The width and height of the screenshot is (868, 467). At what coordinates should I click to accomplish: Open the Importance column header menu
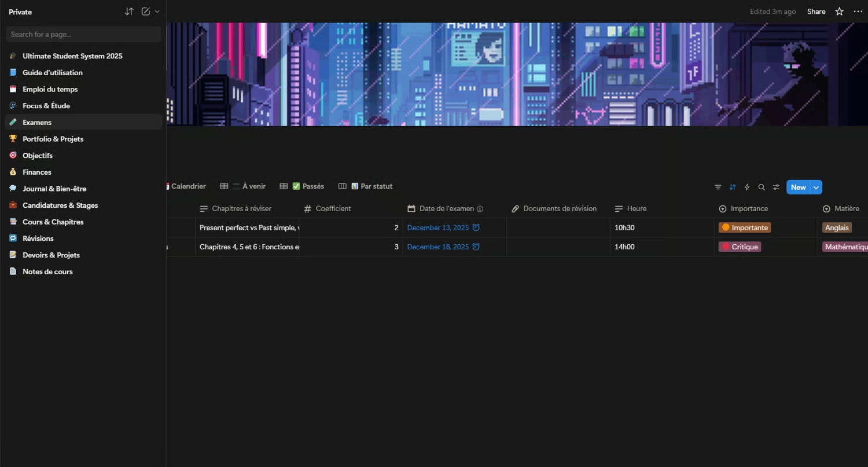coord(766,208)
